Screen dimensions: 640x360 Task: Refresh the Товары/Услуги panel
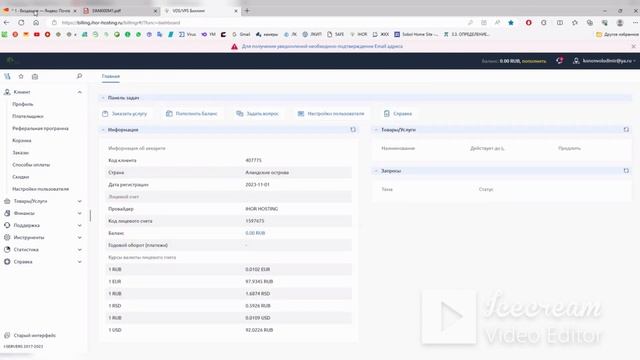626,129
